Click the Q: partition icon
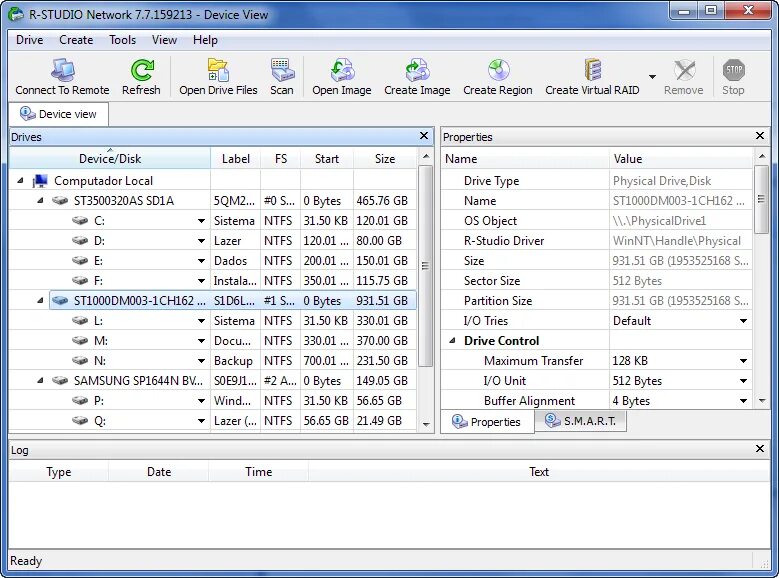This screenshot has height=578, width=779. click(80, 420)
